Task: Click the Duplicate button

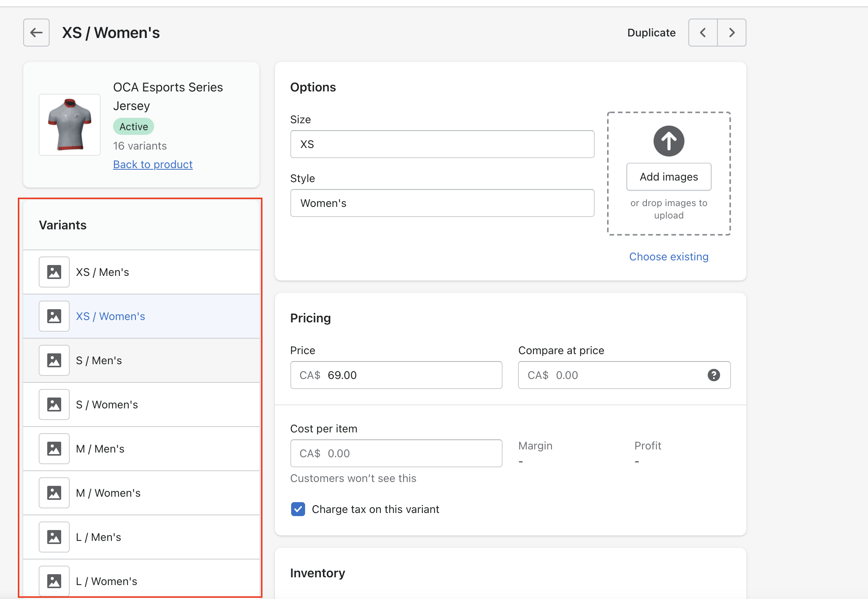Action: tap(651, 33)
